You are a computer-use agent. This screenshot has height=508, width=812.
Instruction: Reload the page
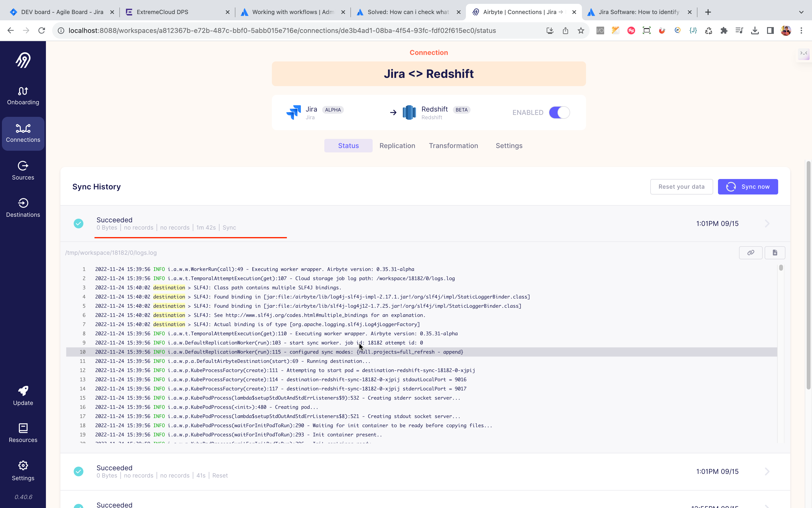(x=42, y=30)
